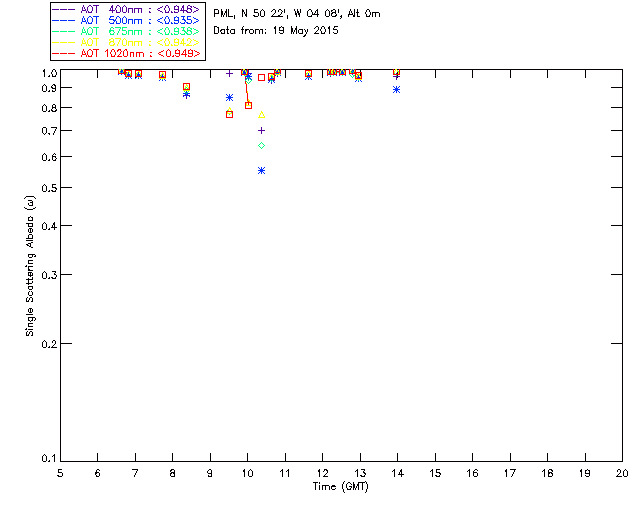Click the lowest blue asterisk point near 0.55
Viewport: 640px width, 512px height.
point(262,171)
